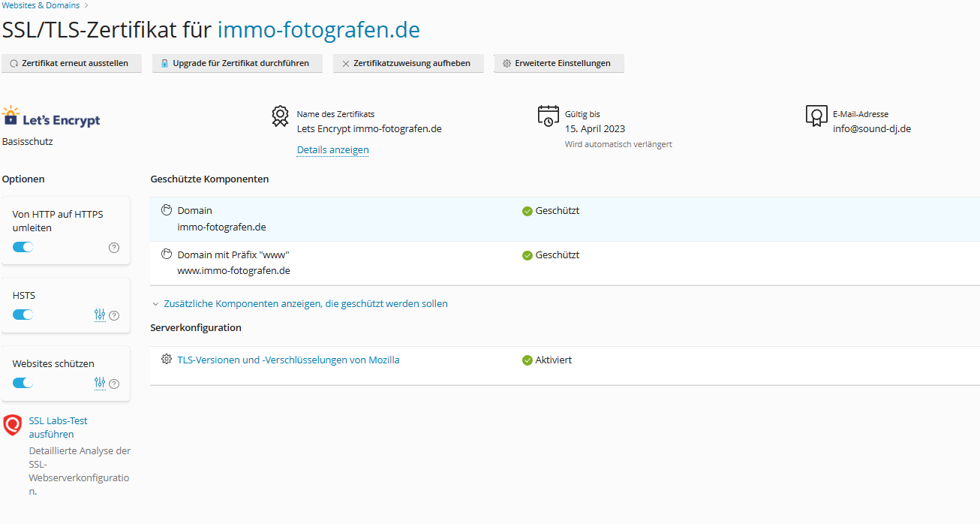Click the Let's Encrypt logo
The width and height of the screenshot is (980, 524).
pos(51,118)
